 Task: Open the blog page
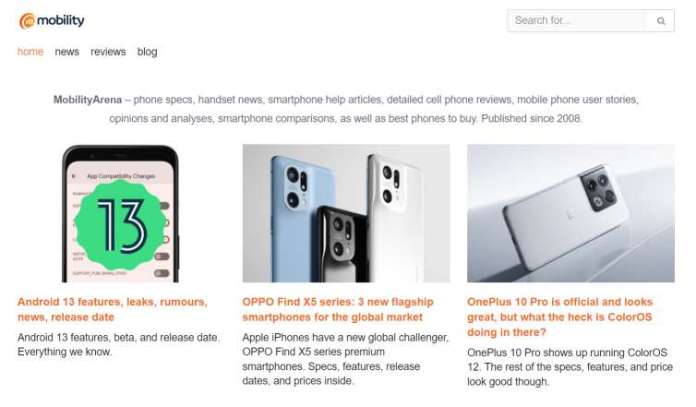pyautogui.click(x=147, y=52)
